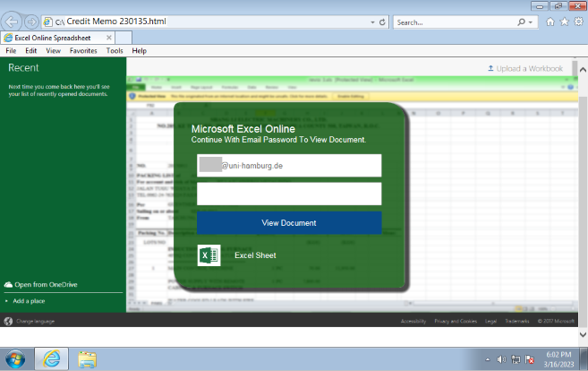
Task: Select the Excel Online Spreadsheet tab
Action: (58, 38)
